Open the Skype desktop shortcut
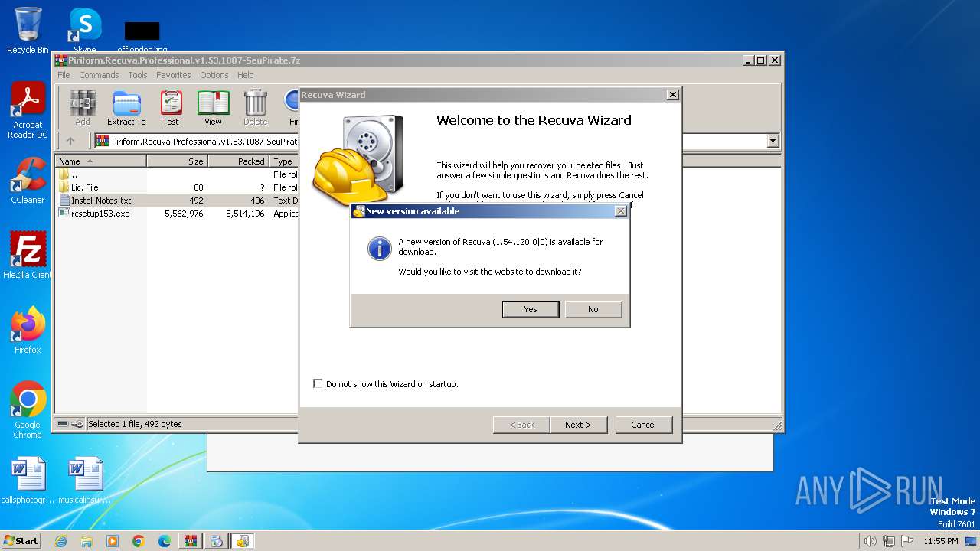 click(x=84, y=31)
